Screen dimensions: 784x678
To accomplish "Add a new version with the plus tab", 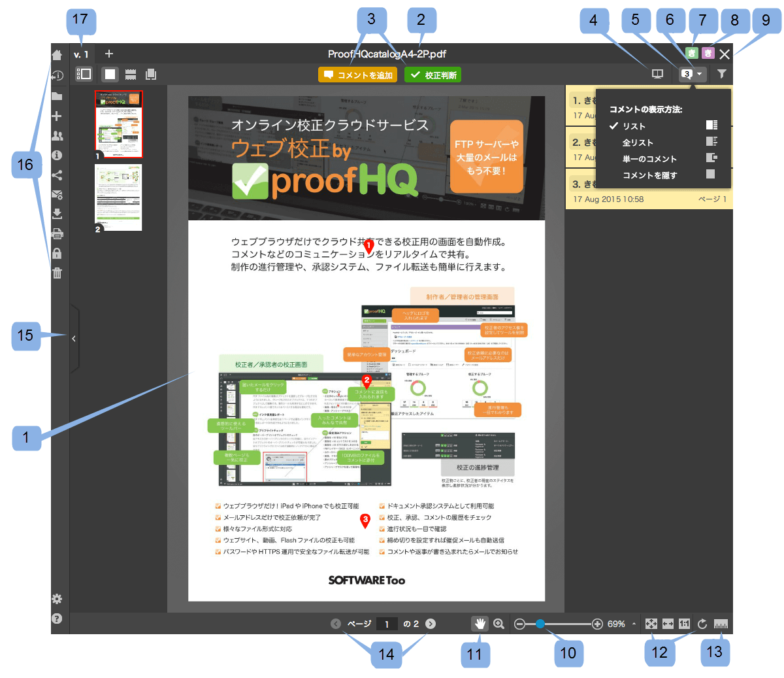I will pos(109,54).
